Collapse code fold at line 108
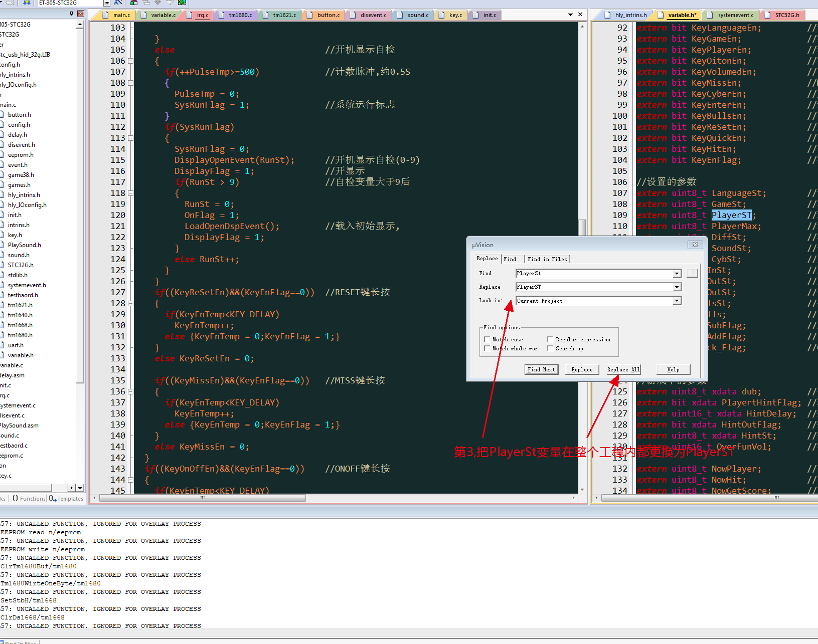Viewport: 818px width, 644px height. 130,83
